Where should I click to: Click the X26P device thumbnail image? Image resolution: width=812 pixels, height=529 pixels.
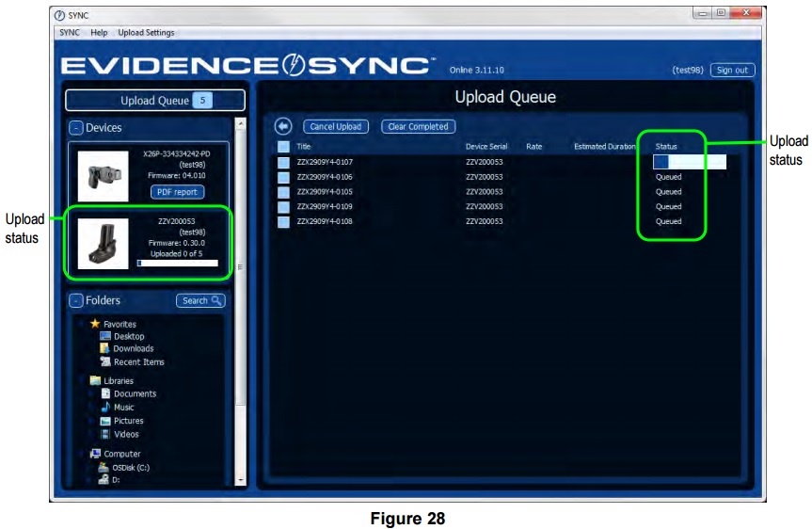[x=103, y=171]
